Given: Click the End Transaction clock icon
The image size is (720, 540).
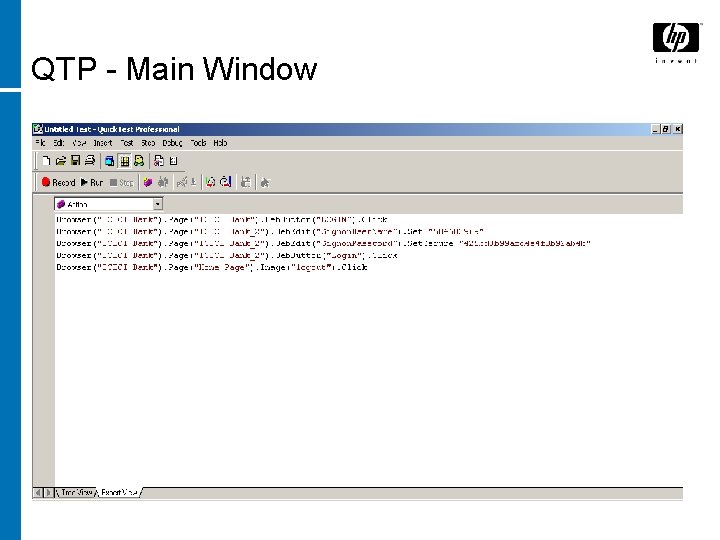Looking at the screenshot, I should 225,182.
